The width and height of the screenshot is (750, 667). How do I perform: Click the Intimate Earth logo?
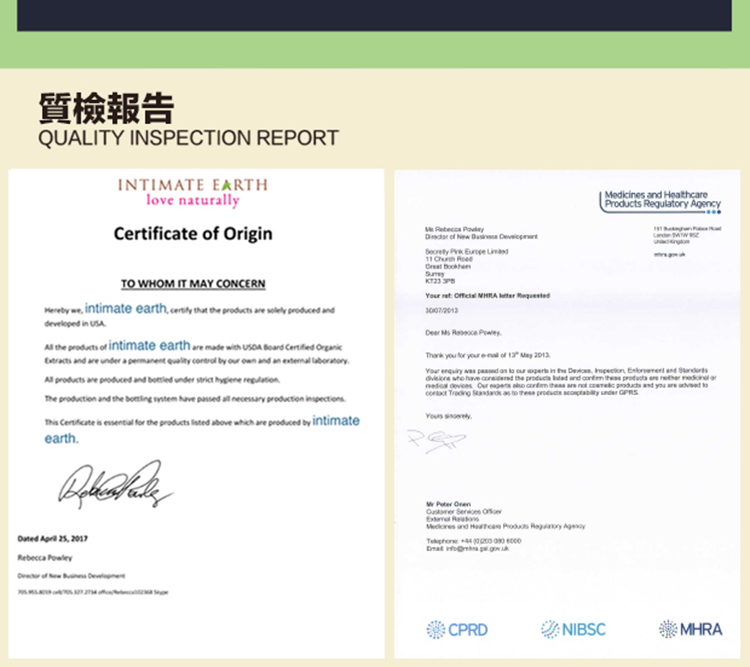coord(193,192)
